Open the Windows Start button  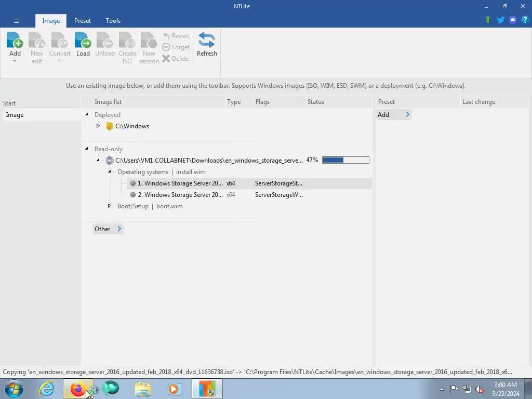(14, 389)
